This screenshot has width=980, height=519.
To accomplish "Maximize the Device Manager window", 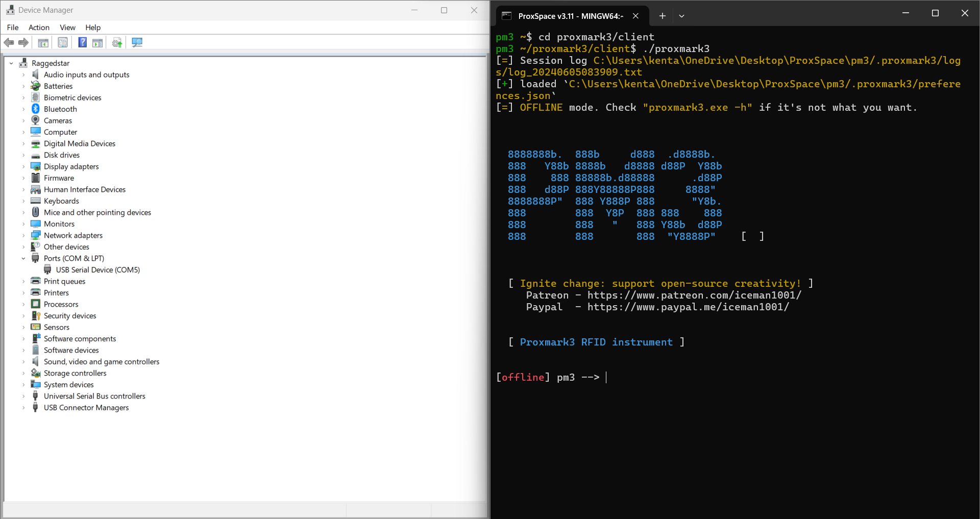I will click(444, 10).
